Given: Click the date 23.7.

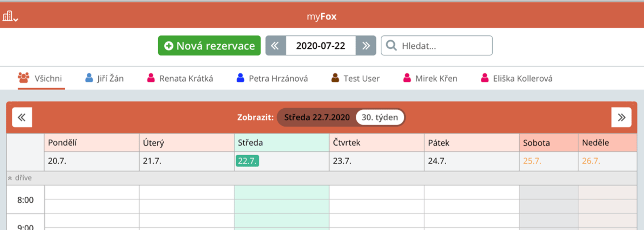Looking at the screenshot, I should point(342,161).
